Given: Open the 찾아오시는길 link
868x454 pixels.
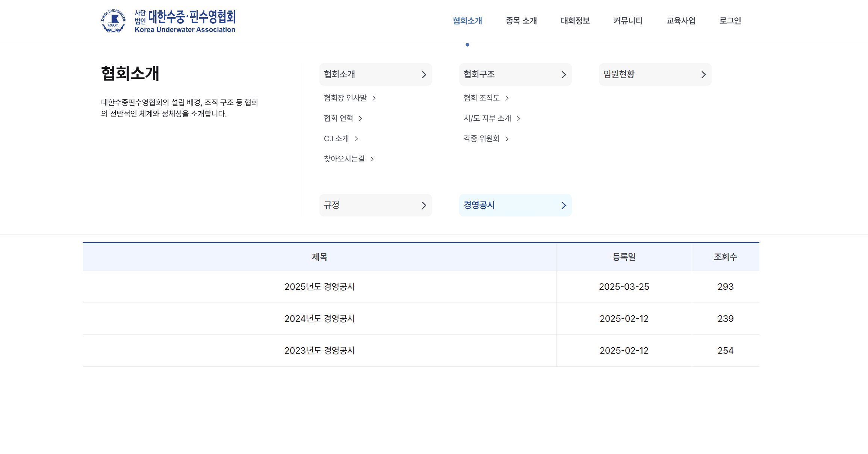Looking at the screenshot, I should click(x=344, y=159).
